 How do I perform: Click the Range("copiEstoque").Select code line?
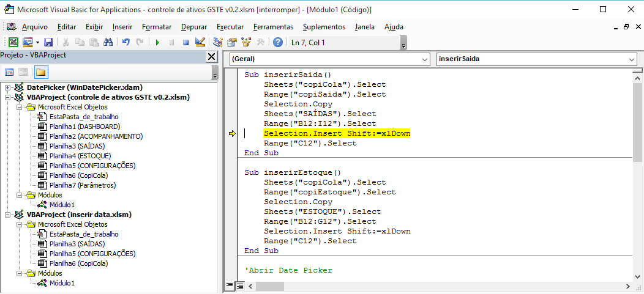coord(330,192)
